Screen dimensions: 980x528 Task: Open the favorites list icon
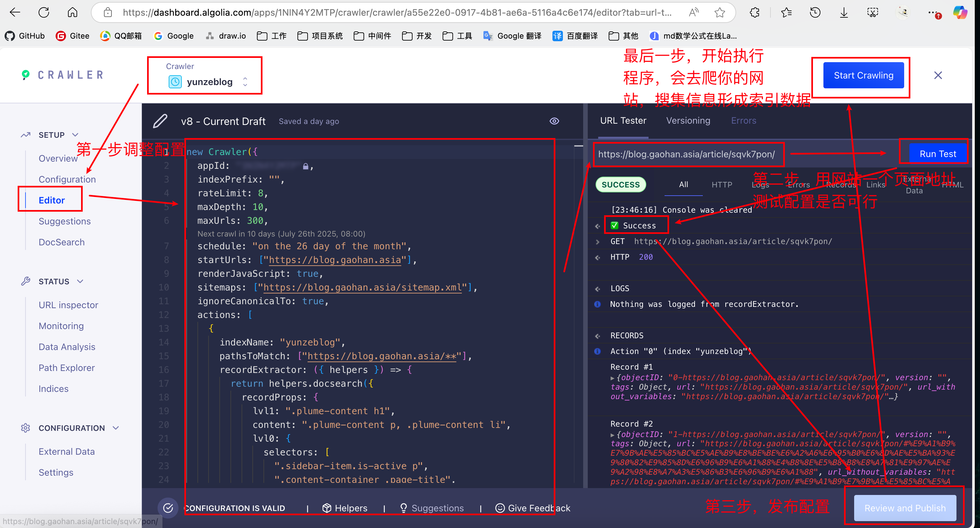pyautogui.click(x=786, y=12)
